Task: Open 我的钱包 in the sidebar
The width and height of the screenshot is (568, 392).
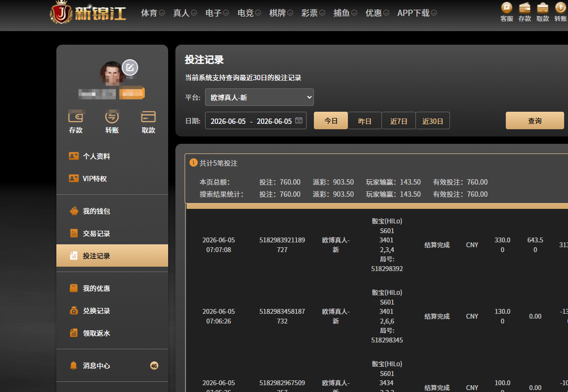Action: (x=112, y=211)
